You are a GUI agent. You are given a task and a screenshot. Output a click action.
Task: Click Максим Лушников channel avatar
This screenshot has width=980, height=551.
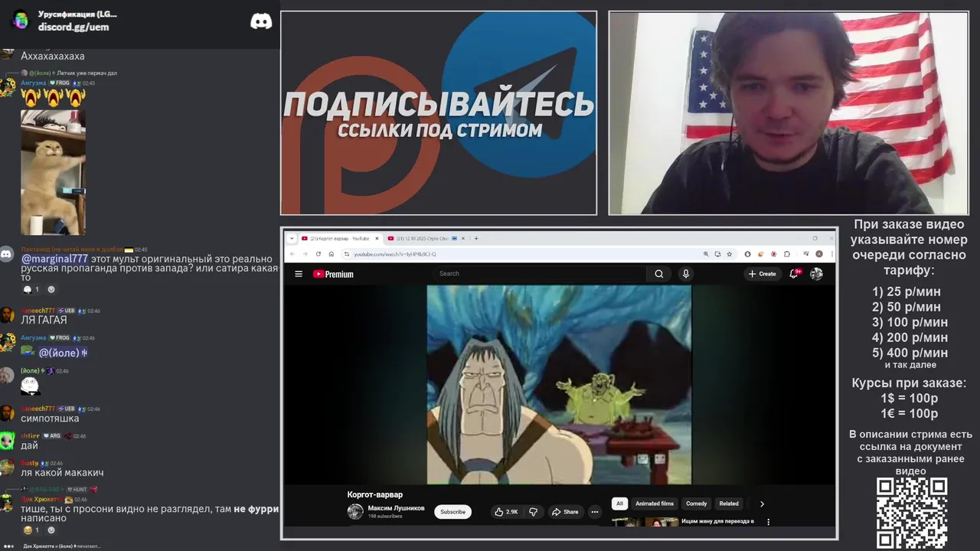(355, 511)
